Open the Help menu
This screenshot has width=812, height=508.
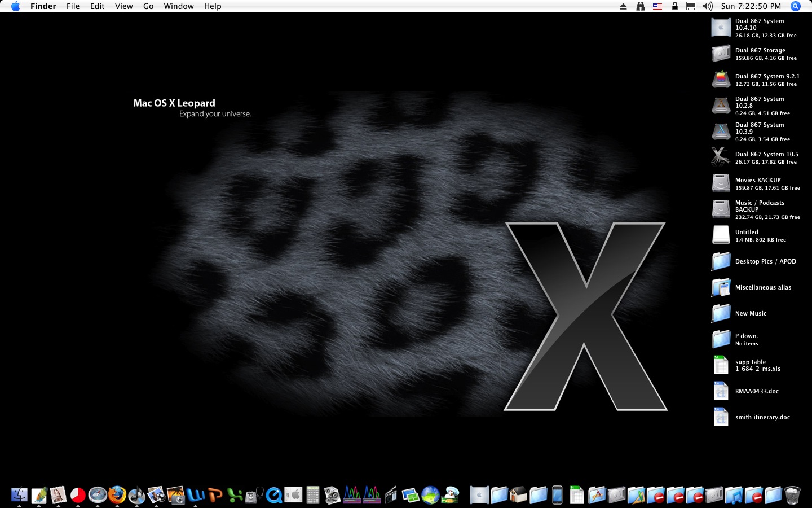pyautogui.click(x=213, y=6)
